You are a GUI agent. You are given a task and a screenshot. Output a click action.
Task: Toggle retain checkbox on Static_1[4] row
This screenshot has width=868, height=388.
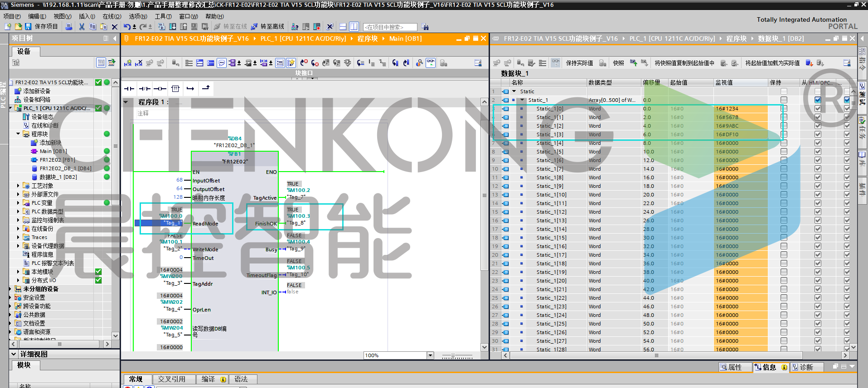point(784,143)
